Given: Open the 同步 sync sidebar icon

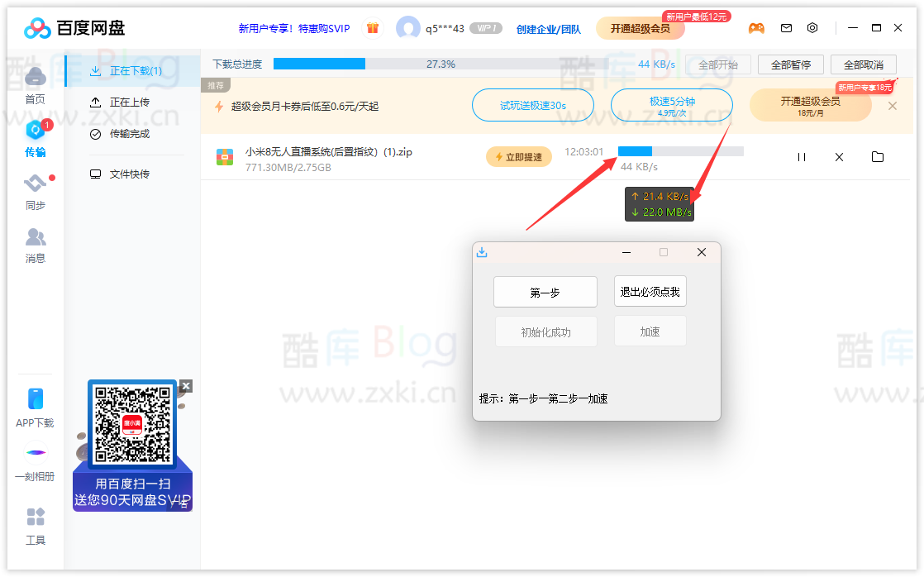Looking at the screenshot, I should point(34,190).
